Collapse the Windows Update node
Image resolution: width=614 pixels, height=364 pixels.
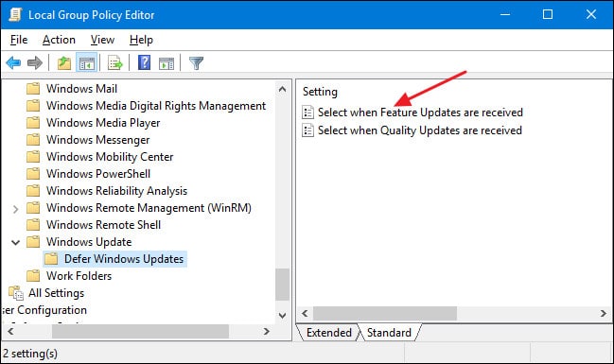16,242
